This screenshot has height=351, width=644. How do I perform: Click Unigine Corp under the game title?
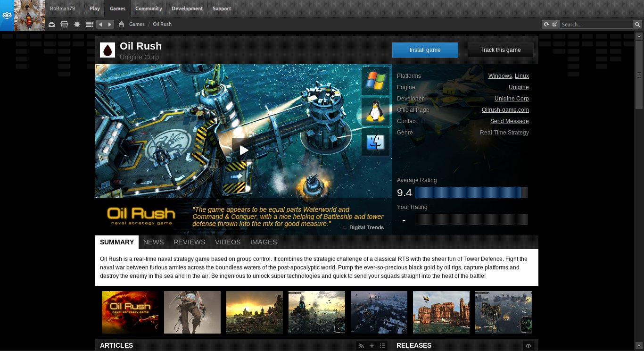click(139, 57)
